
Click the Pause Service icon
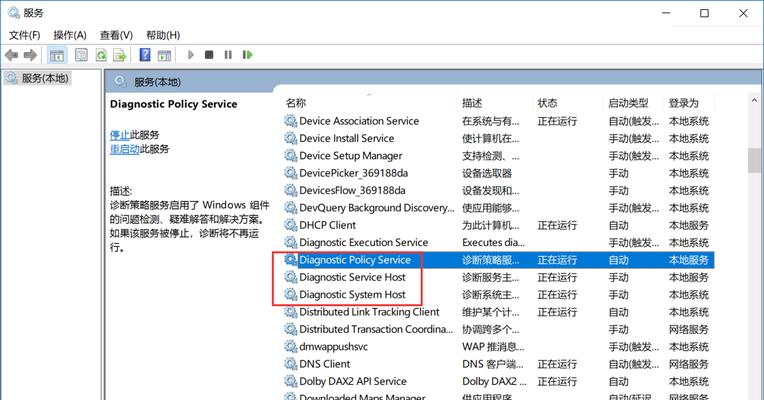coord(228,55)
